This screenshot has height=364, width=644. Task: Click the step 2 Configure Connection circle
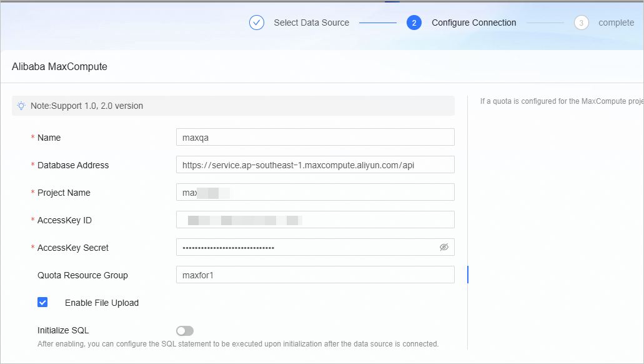coord(414,23)
